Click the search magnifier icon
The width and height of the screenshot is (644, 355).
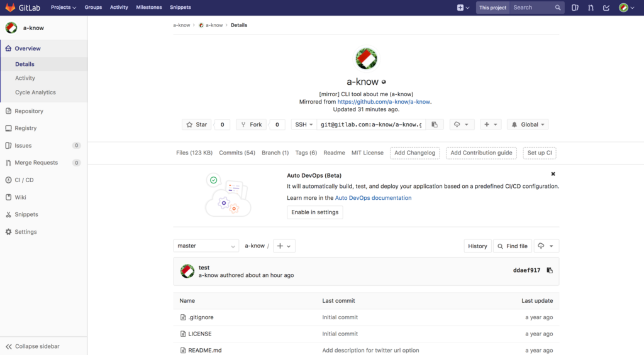pos(558,8)
